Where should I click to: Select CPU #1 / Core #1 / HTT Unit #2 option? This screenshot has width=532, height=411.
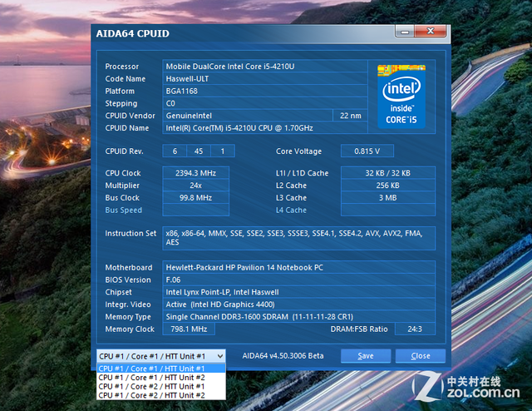point(160,378)
